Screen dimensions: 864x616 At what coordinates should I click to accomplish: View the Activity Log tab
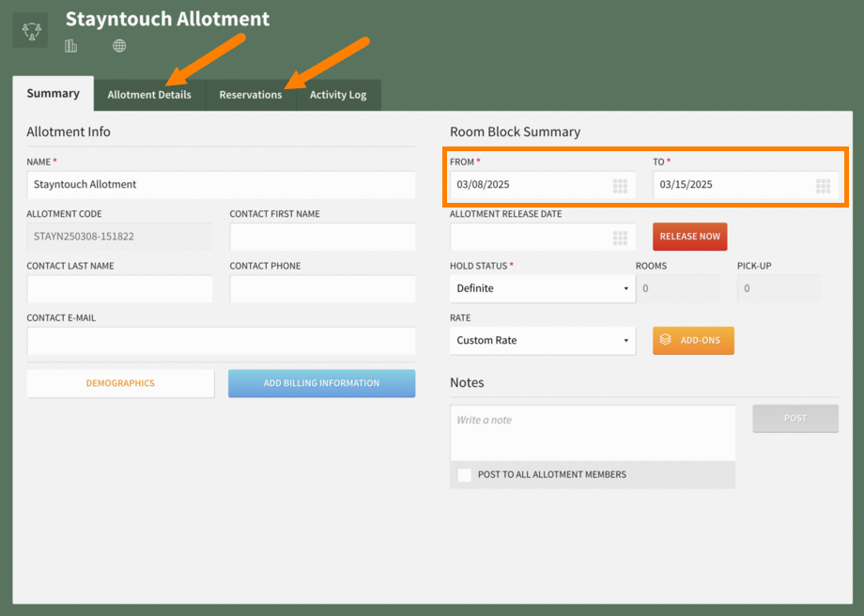click(x=338, y=95)
